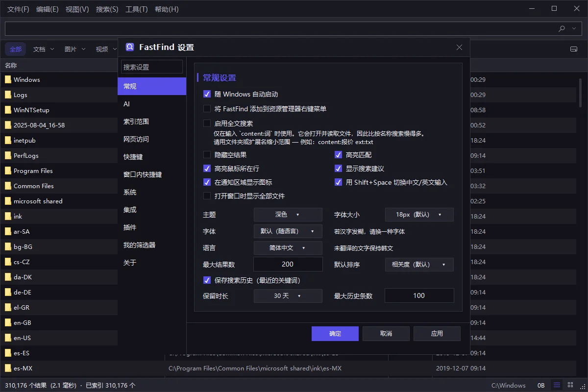This screenshot has width=588, height=392.
Task: Open the 编辑(E) menu
Action: (48, 9)
